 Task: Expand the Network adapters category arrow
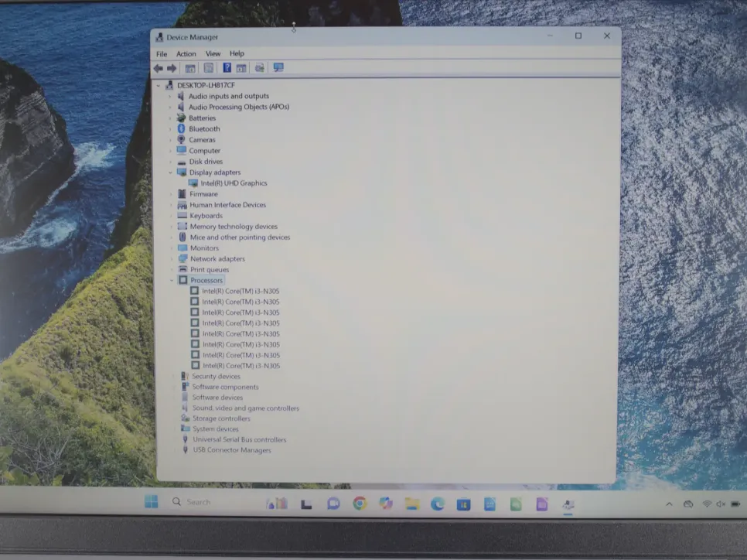tap(172, 259)
